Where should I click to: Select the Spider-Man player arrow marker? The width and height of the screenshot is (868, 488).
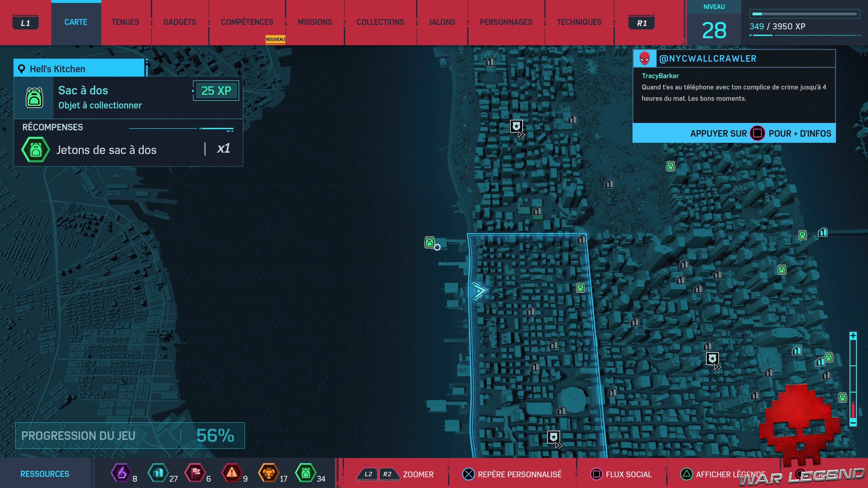coord(479,291)
